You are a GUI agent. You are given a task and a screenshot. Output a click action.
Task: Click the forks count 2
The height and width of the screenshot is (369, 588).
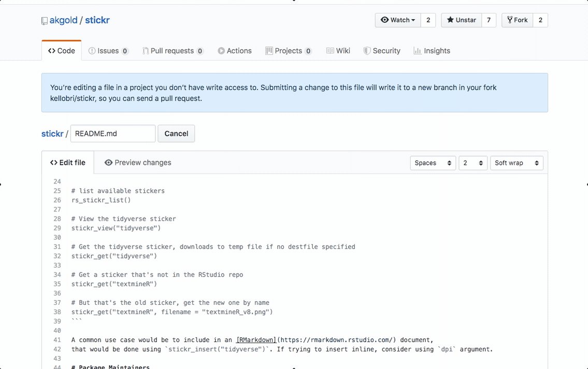[540, 20]
